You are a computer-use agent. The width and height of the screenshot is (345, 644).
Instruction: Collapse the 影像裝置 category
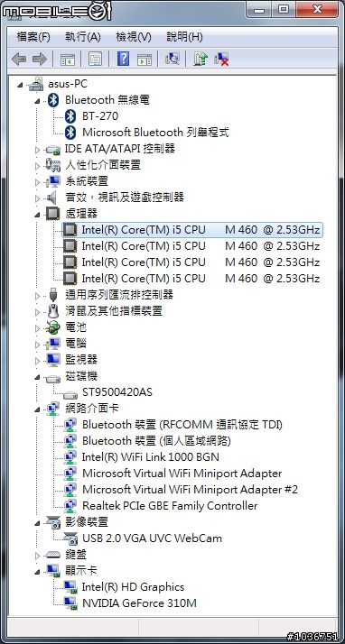37,523
